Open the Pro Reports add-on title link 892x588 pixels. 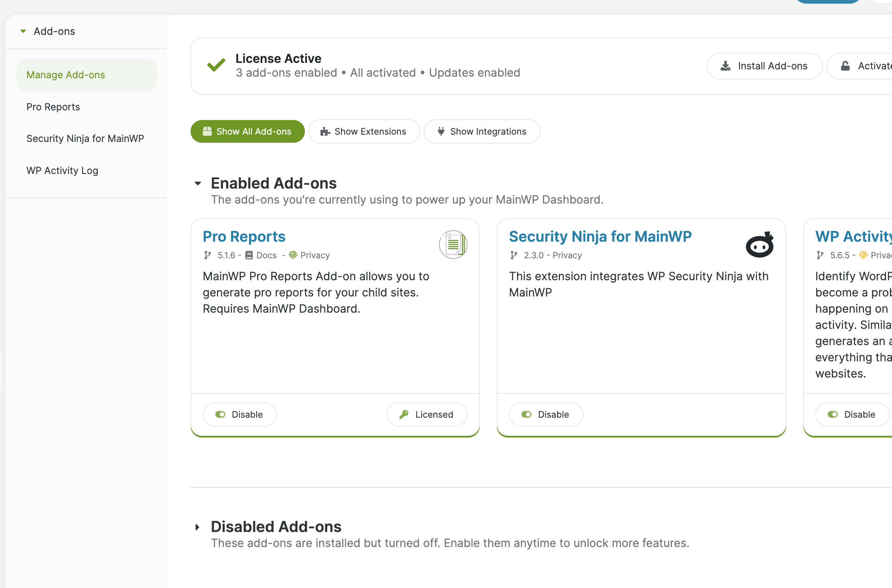pos(244,236)
